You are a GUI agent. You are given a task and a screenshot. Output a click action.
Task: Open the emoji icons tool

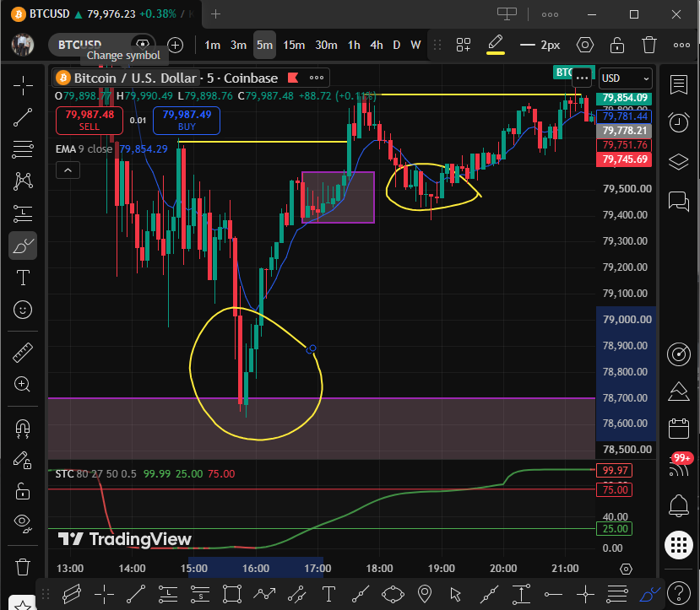23,310
